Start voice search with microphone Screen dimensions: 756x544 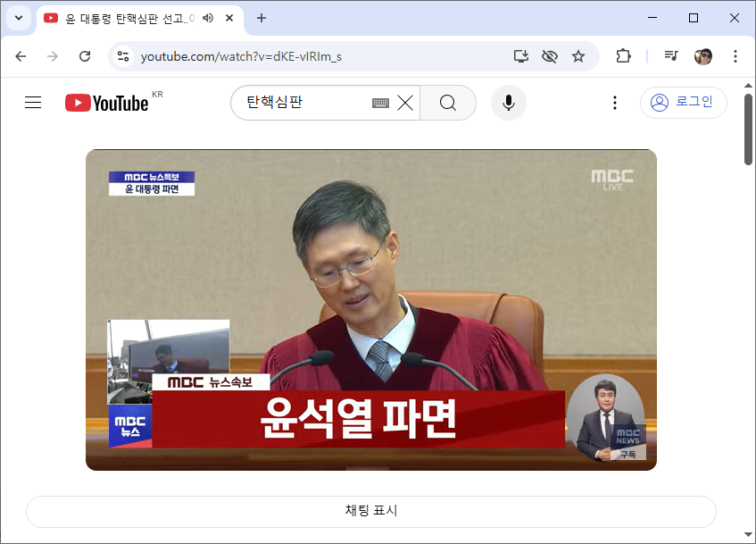click(x=508, y=103)
